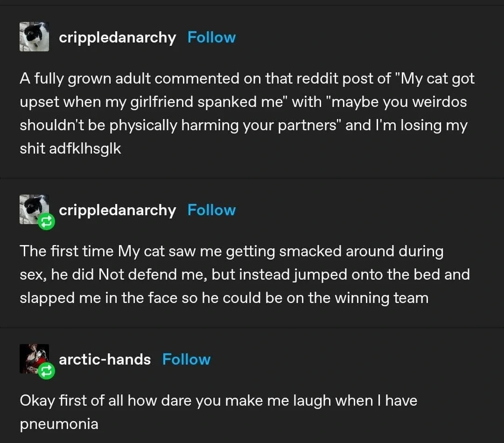Open crippledanarchy's avatar on the second post
Image resolution: width=504 pixels, height=443 pixels.
34,209
